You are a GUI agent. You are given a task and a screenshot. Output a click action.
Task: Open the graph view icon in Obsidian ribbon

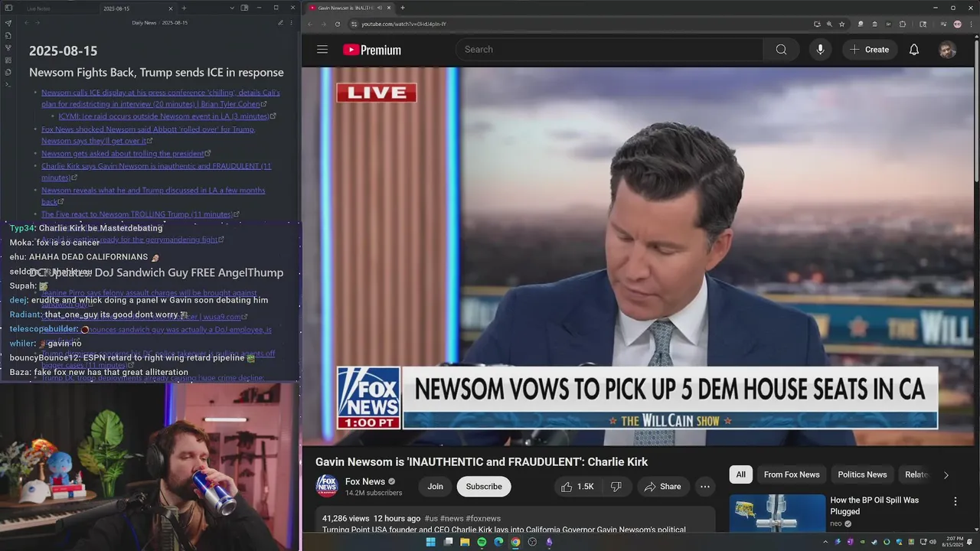point(8,47)
